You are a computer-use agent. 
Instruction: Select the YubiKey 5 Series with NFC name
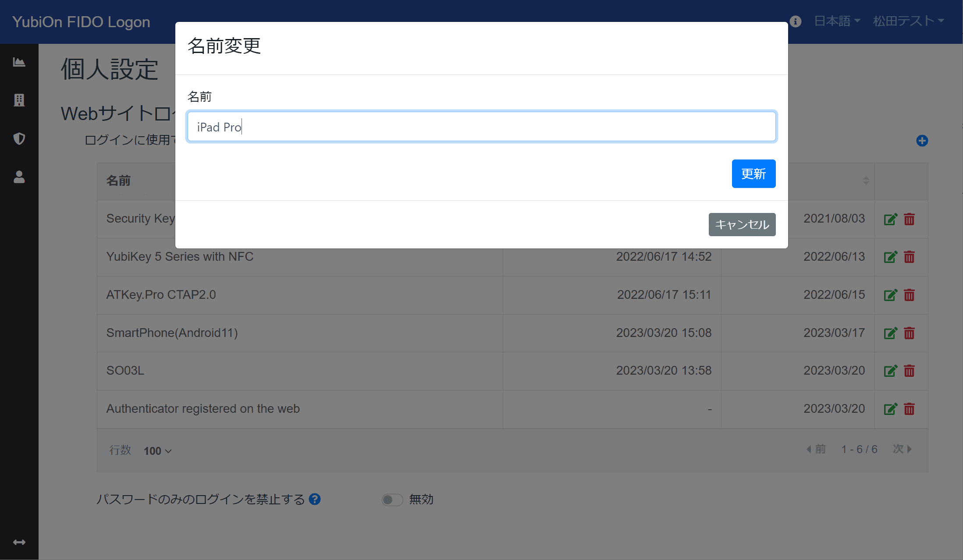click(180, 257)
